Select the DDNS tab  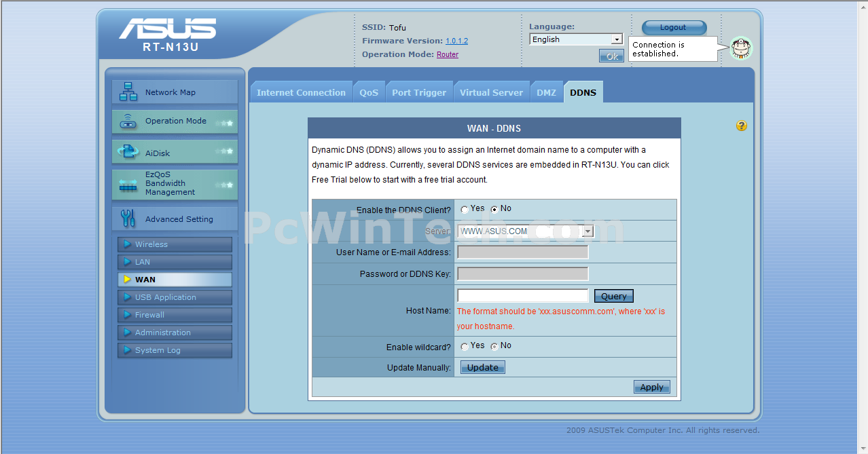tap(583, 92)
